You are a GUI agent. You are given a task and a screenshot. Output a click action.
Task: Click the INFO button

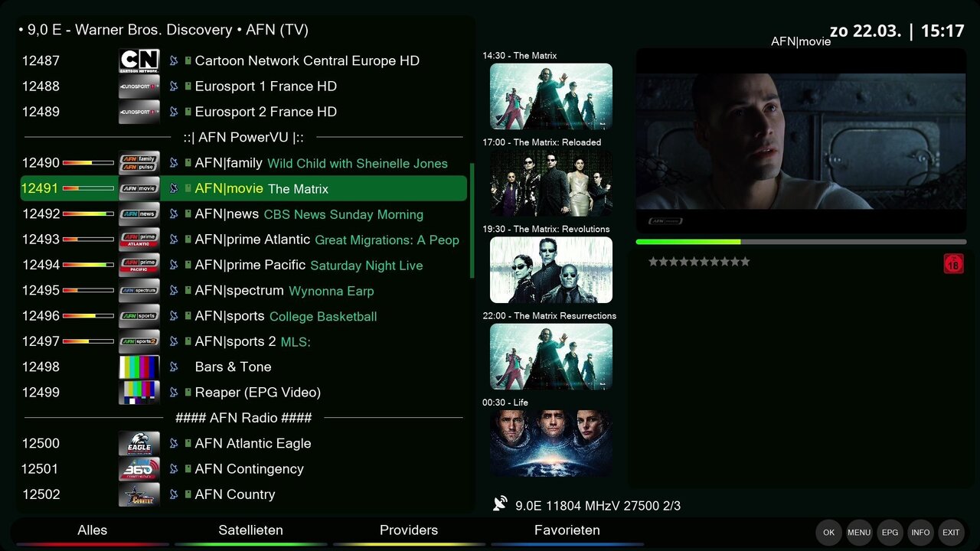click(920, 533)
